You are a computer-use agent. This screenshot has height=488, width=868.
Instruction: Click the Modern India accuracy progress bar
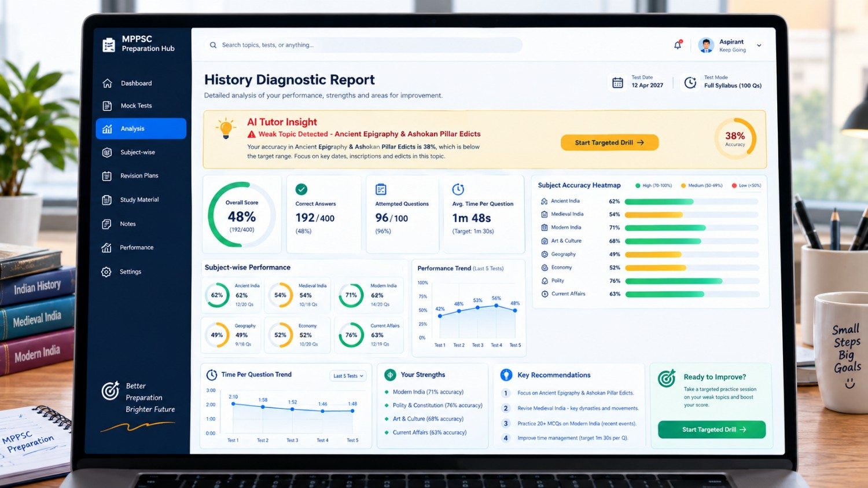pyautogui.click(x=692, y=228)
